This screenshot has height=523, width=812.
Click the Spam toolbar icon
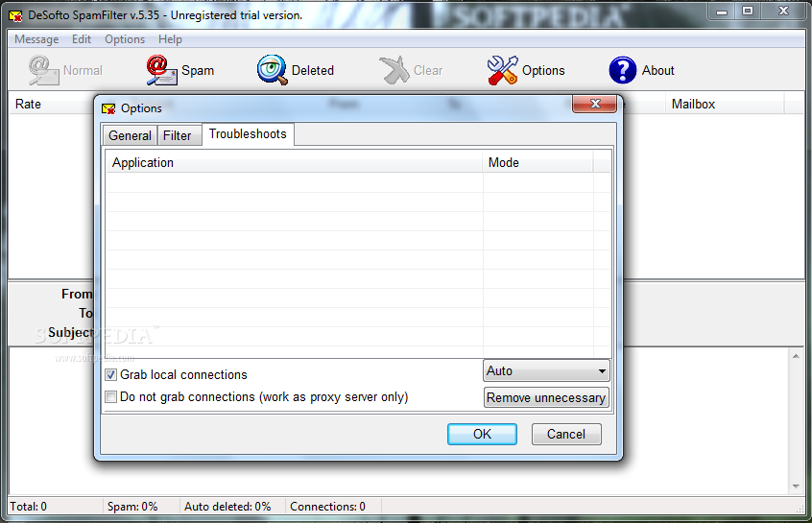coord(161,70)
